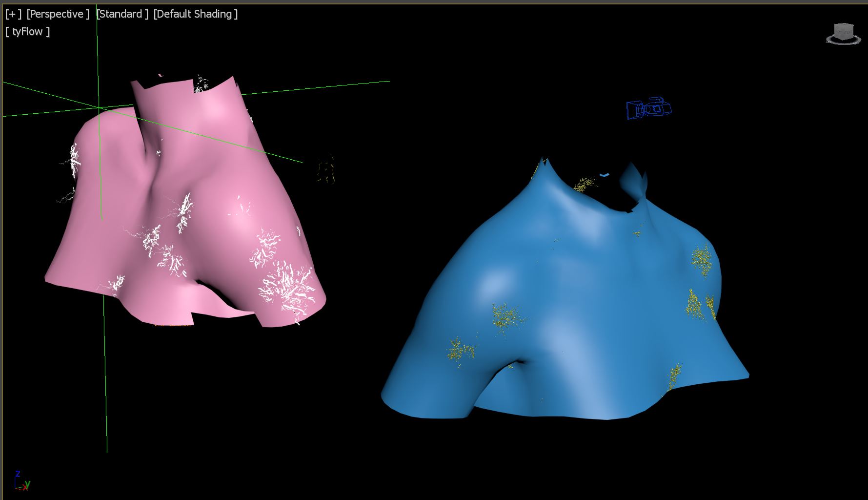Open the [+] general viewport menu

[x=13, y=14]
